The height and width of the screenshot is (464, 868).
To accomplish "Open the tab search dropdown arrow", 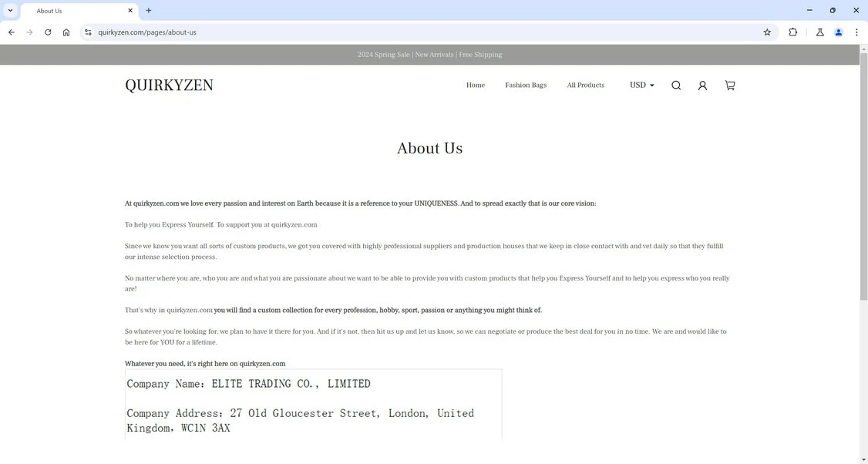I will click(10, 11).
